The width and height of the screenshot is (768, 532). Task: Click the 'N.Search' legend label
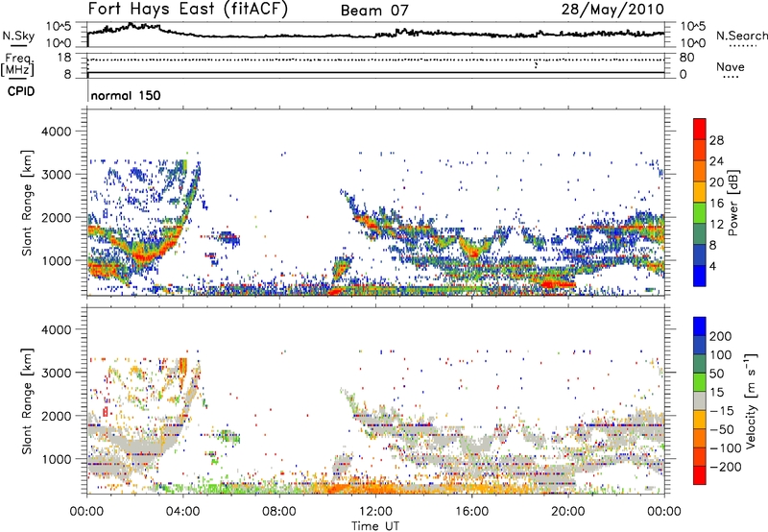click(x=741, y=36)
